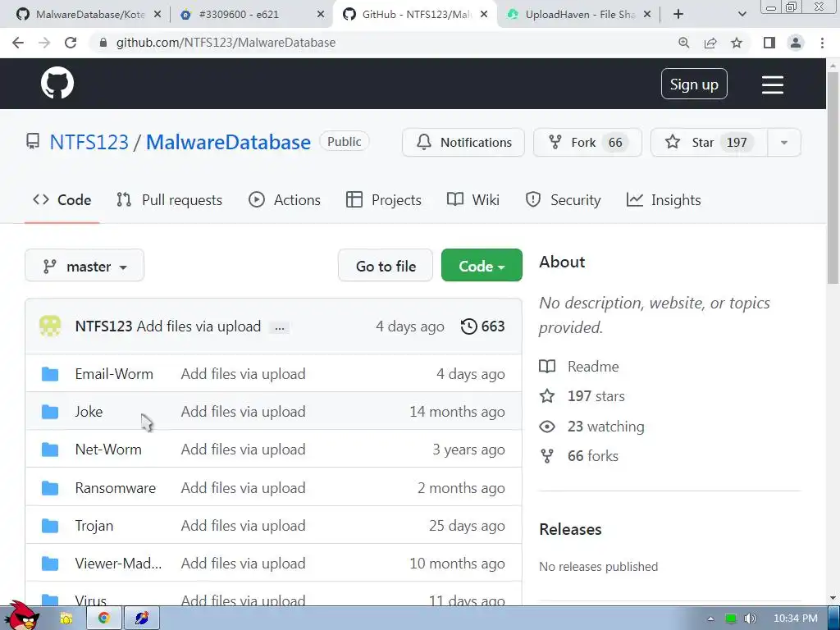Click the "14 months ago" timestamp

457,412
